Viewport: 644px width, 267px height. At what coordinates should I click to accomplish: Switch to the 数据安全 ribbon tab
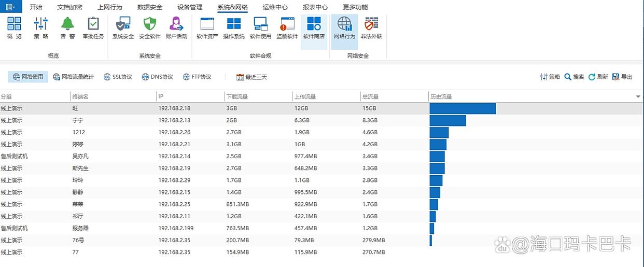pos(149,7)
